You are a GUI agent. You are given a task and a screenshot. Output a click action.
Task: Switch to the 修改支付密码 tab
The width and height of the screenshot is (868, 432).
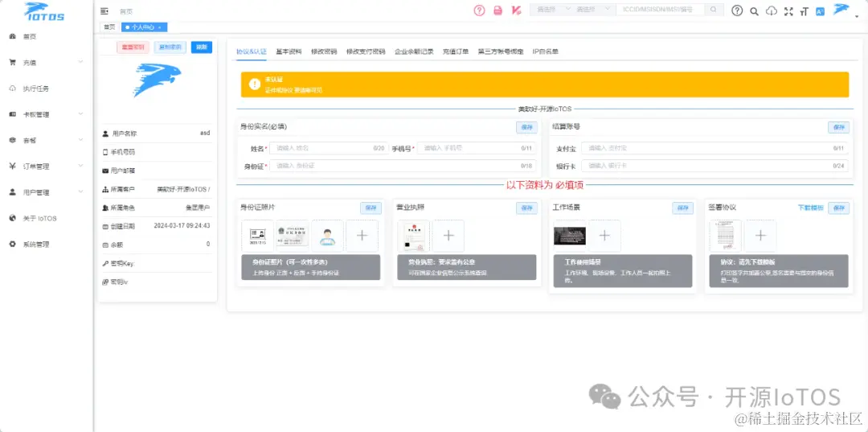click(x=366, y=51)
